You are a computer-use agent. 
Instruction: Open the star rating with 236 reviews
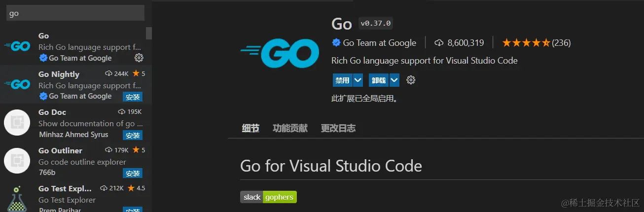tap(536, 43)
